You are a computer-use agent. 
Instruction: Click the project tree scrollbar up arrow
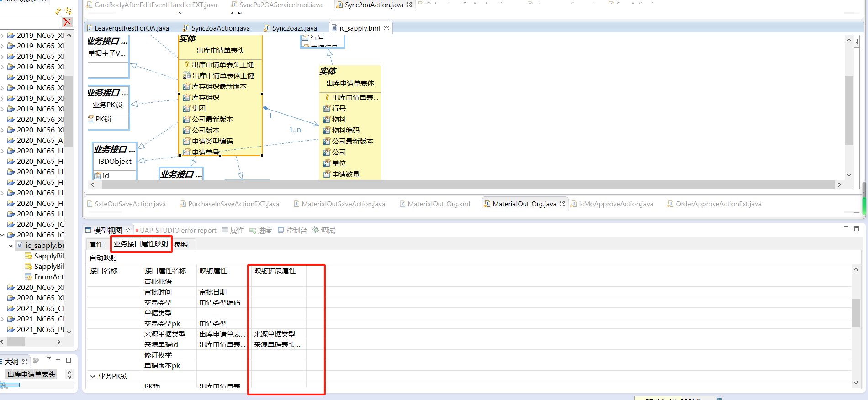[69, 35]
